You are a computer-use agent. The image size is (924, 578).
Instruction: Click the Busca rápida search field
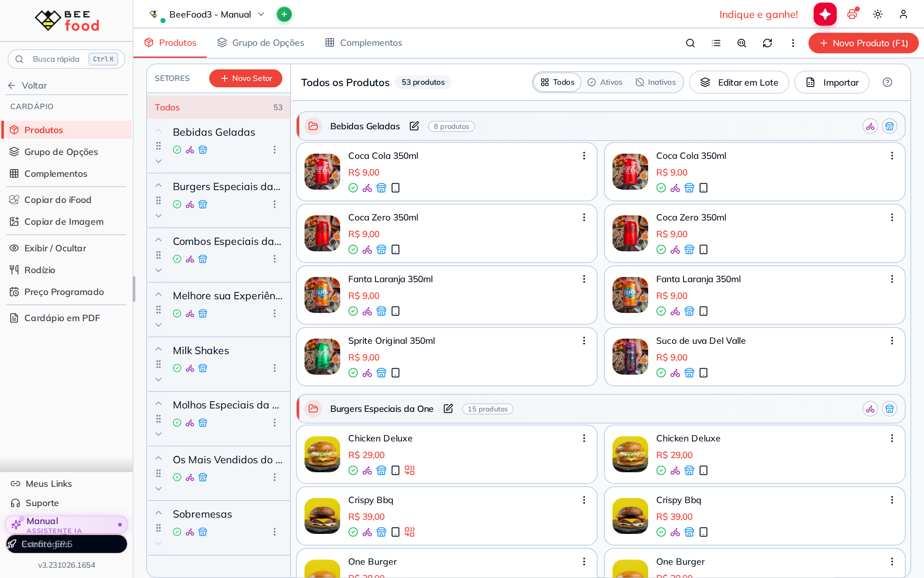point(66,59)
